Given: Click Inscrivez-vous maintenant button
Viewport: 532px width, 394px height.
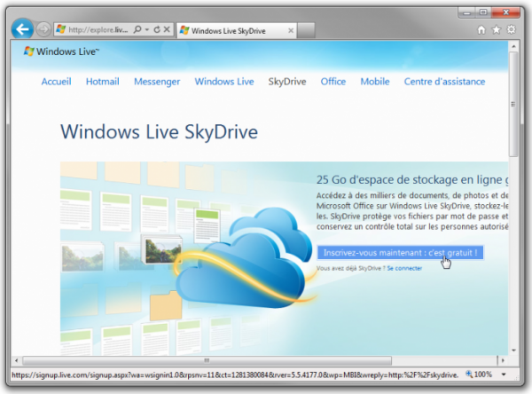Looking at the screenshot, I should [x=401, y=253].
